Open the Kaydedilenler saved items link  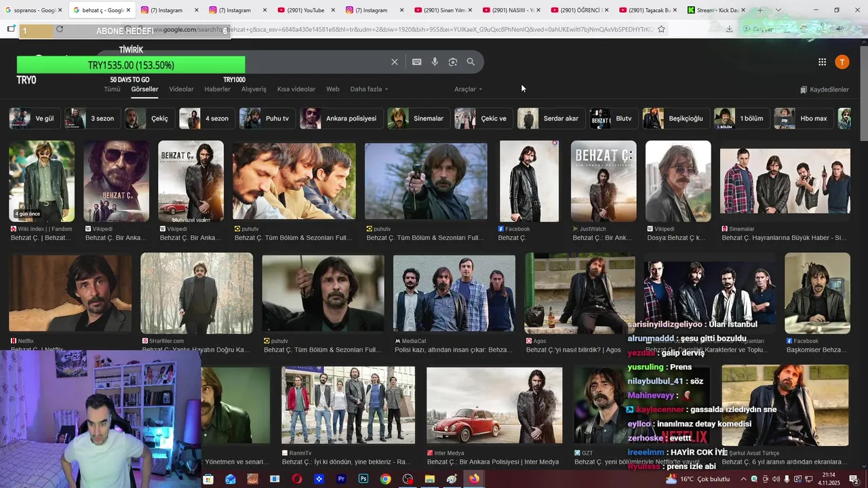pos(825,89)
